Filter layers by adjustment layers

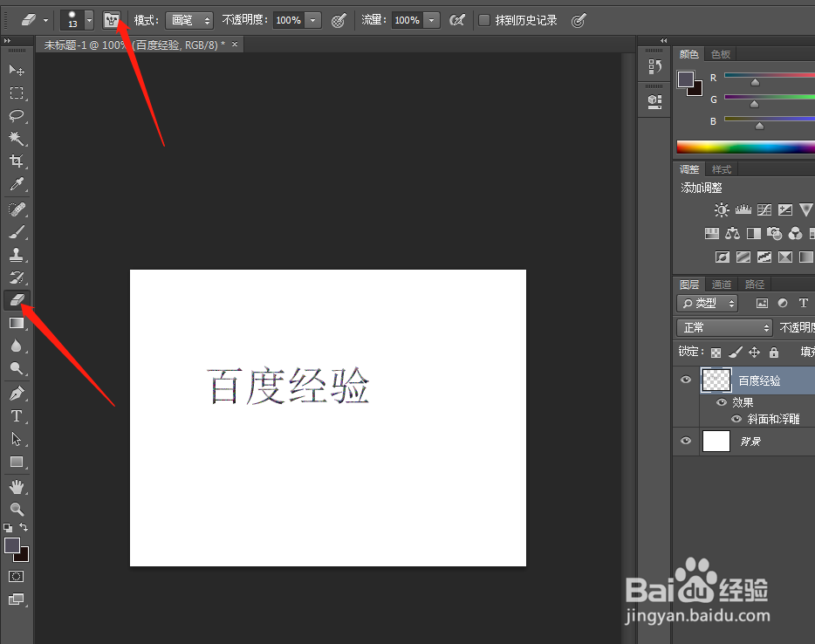pyautogui.click(x=783, y=303)
